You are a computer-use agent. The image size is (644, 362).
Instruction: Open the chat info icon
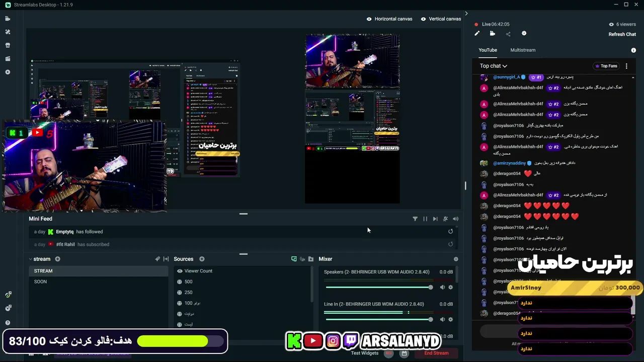click(633, 50)
